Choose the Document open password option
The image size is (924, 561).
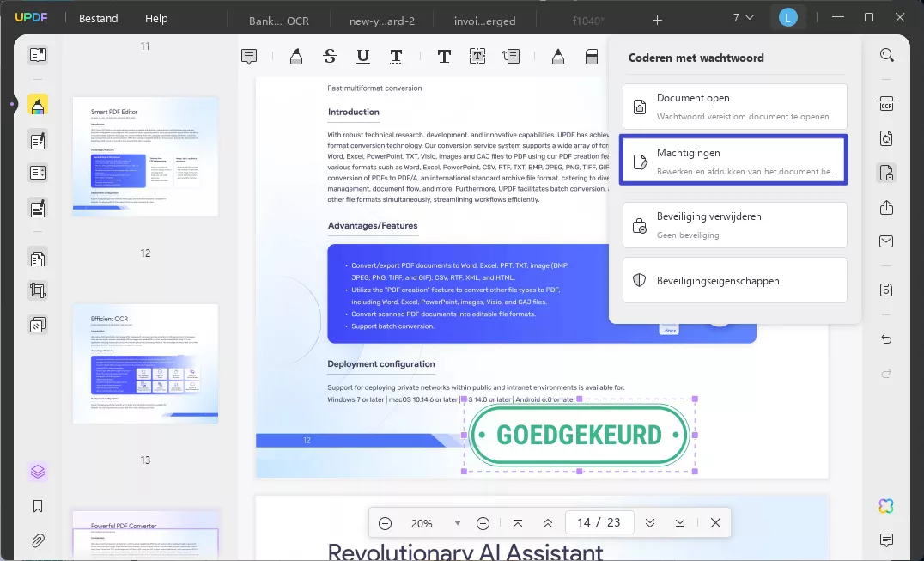[x=735, y=107]
